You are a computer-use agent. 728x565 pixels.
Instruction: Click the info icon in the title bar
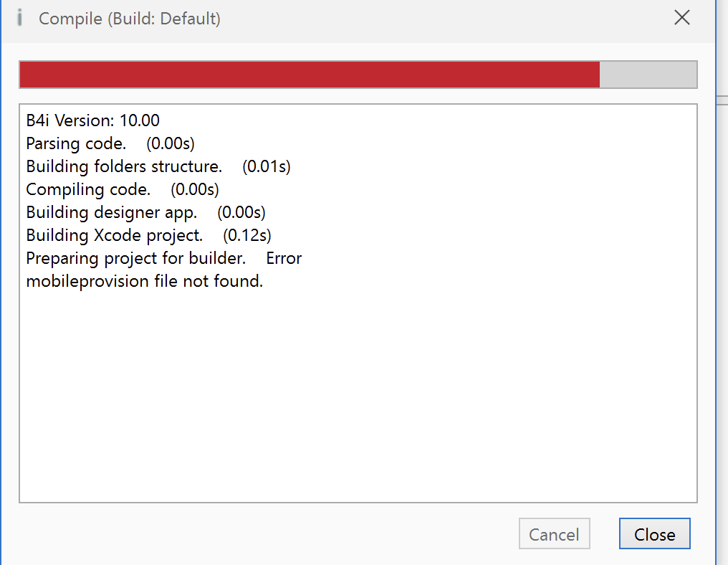point(19,18)
